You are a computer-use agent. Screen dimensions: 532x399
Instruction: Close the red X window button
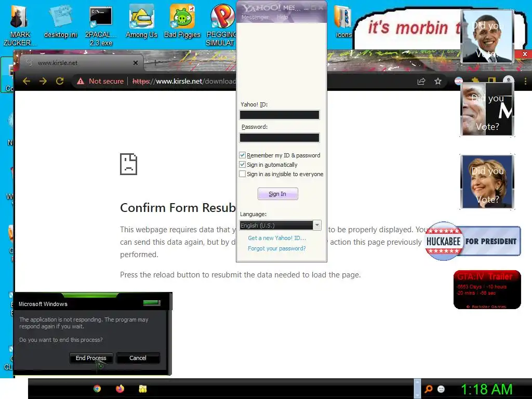pyautogui.click(x=525, y=54)
